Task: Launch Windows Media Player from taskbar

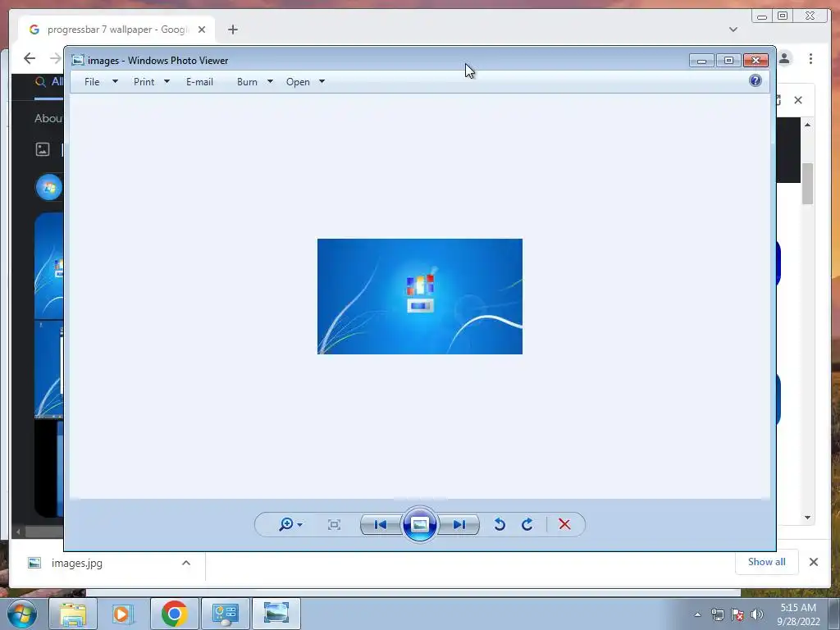Action: 121,614
